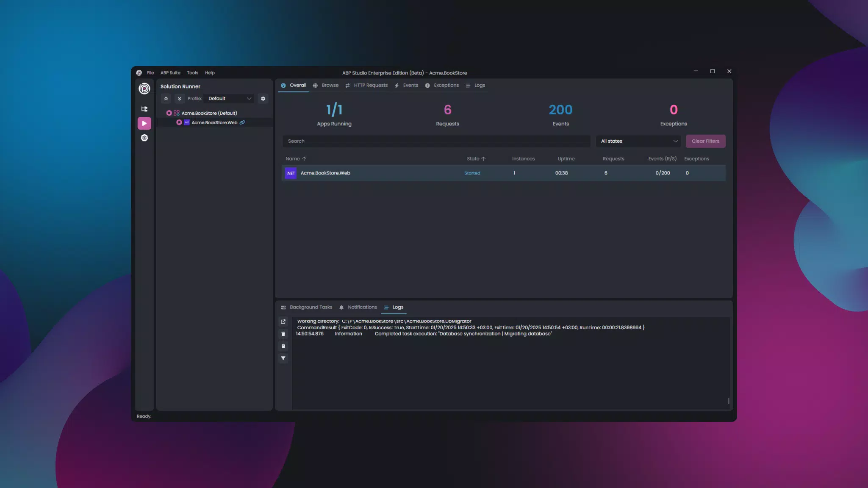Screen dimensions: 868x488
Task: Pop out the logs panel
Action: point(283,322)
